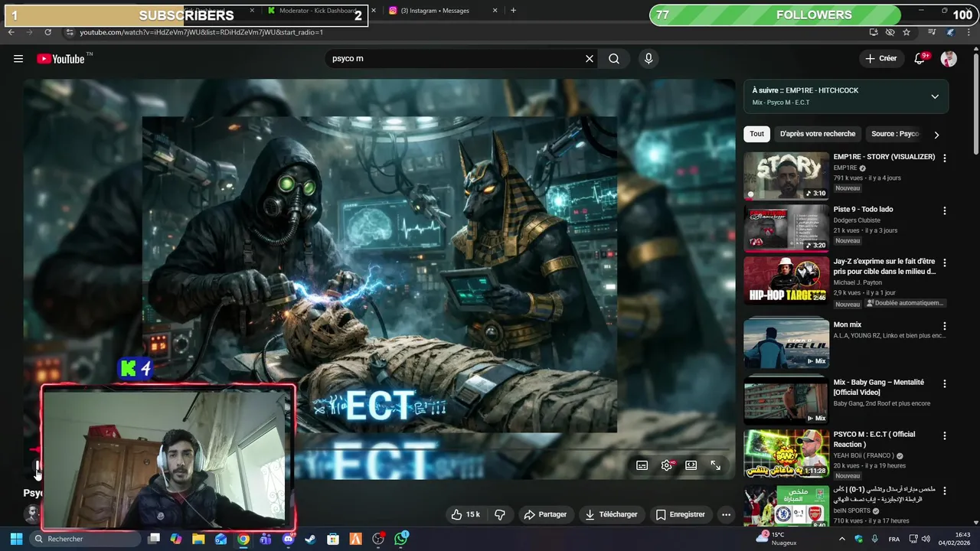Open more actions under the video
The image size is (980, 551).
pyautogui.click(x=727, y=515)
